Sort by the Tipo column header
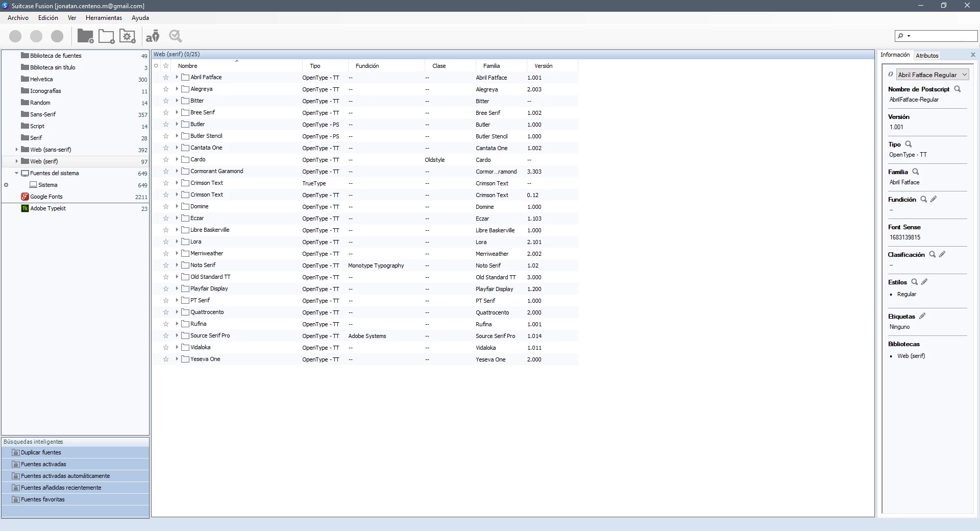Screen dimensions: 980x531 point(325,66)
